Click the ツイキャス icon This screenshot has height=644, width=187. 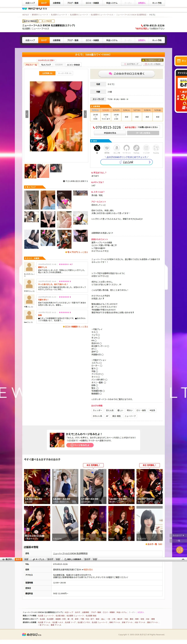point(127,148)
